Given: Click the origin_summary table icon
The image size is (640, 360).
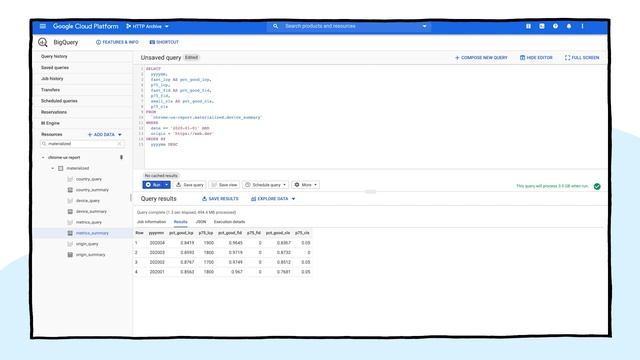Looking at the screenshot, I should pyautogui.click(x=70, y=255).
